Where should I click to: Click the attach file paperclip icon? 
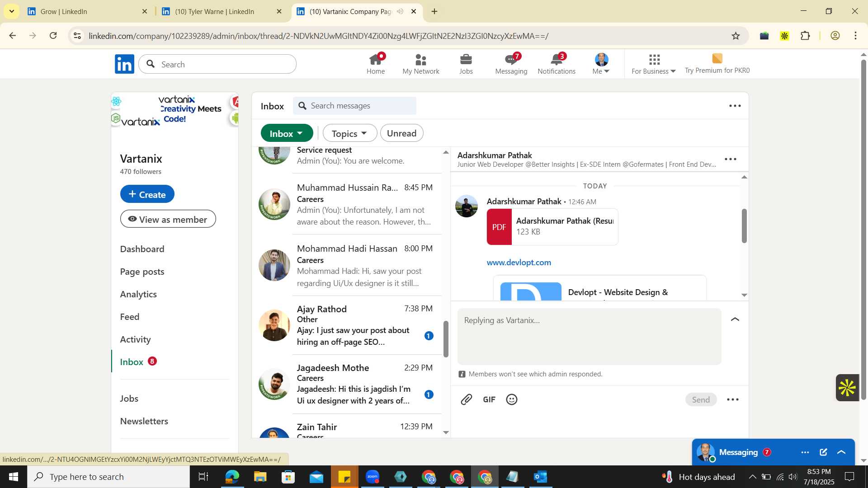[467, 399]
